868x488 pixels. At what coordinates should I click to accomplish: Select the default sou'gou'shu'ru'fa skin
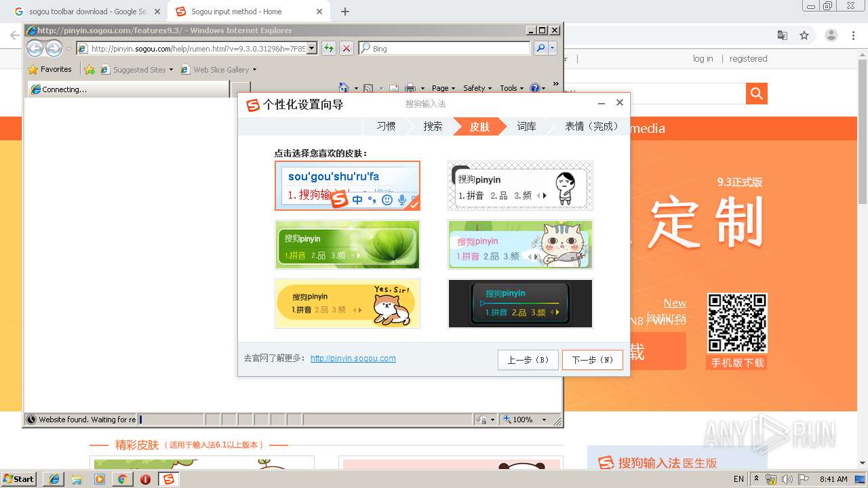[347, 186]
